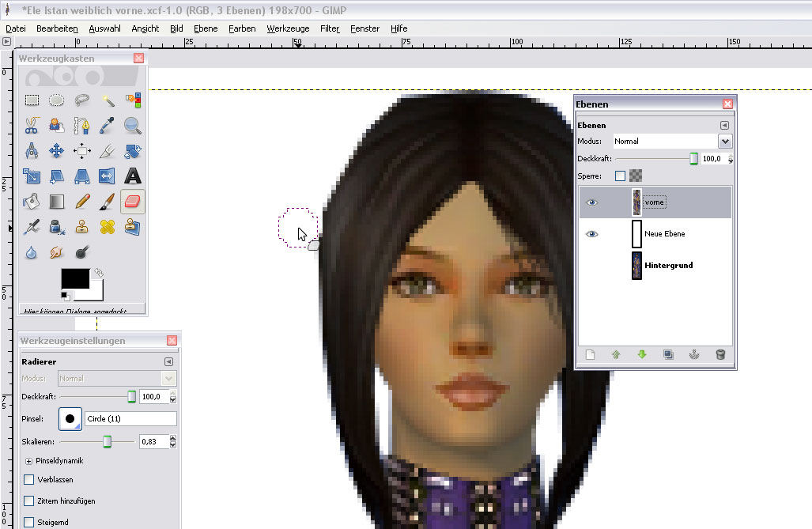
Task: Click the brush name field 'Circle (11)'
Action: (x=130, y=419)
